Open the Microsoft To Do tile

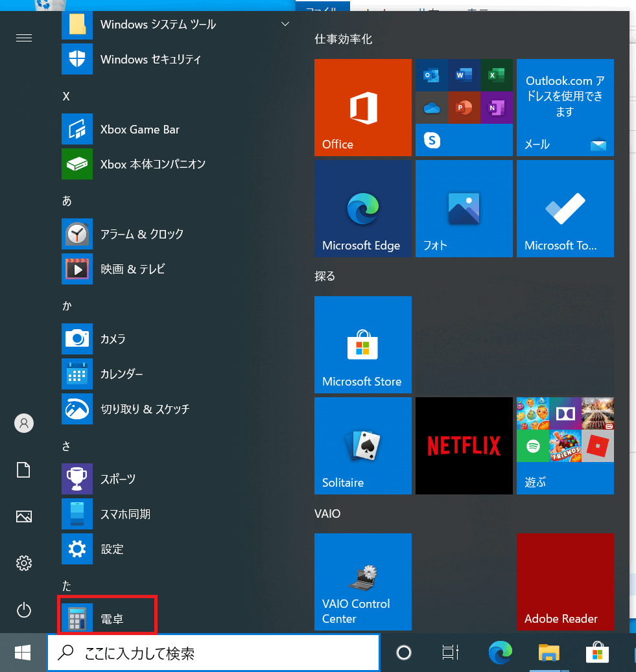(565, 209)
